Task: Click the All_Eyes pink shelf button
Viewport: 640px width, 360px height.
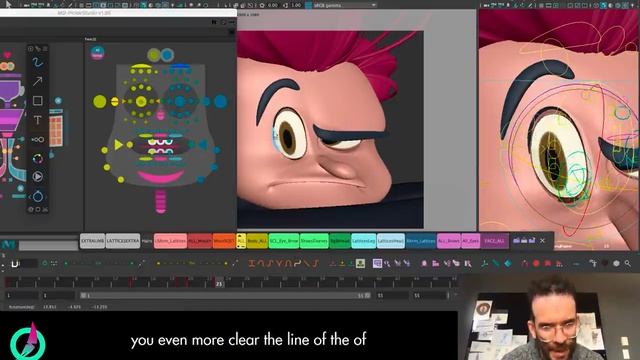Action: (471, 241)
